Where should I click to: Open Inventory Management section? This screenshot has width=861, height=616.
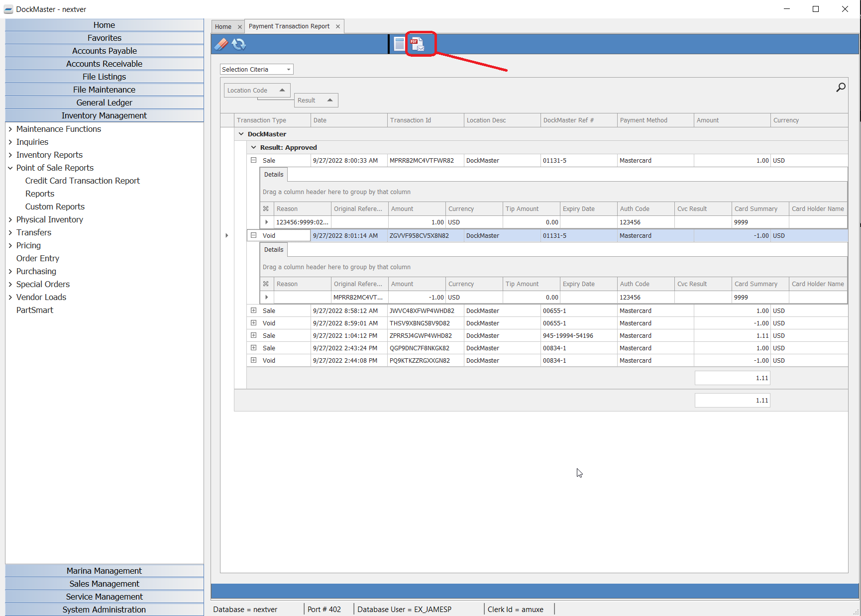[x=105, y=115]
